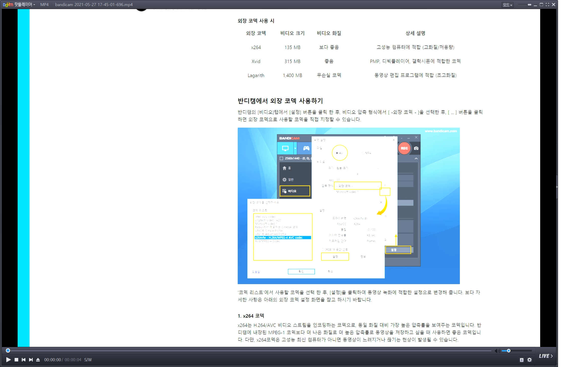
Task: Open a file with the eject icon
Action: tap(38, 360)
